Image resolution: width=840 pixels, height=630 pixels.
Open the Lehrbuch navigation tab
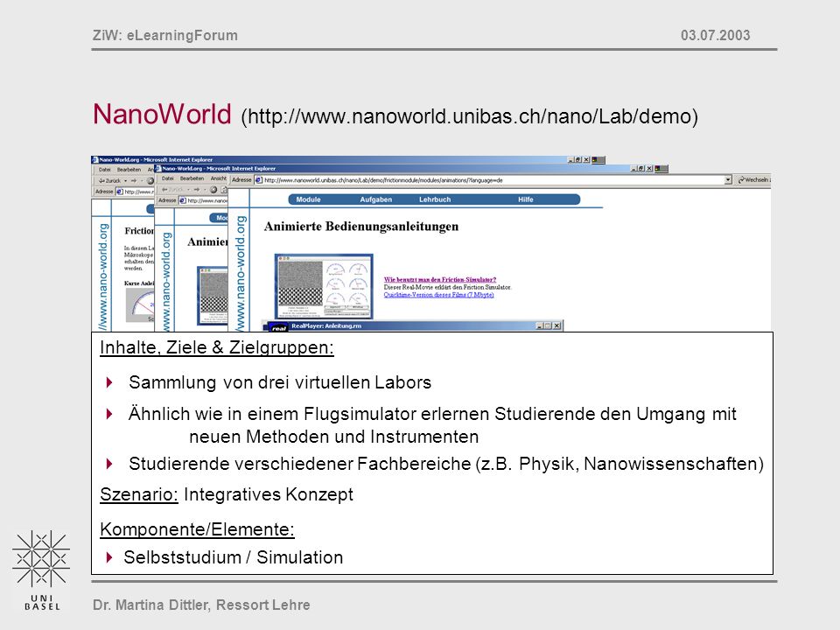(435, 199)
